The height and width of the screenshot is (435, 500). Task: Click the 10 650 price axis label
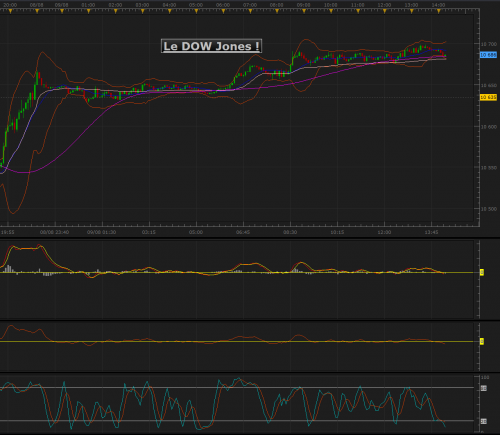tap(489, 85)
